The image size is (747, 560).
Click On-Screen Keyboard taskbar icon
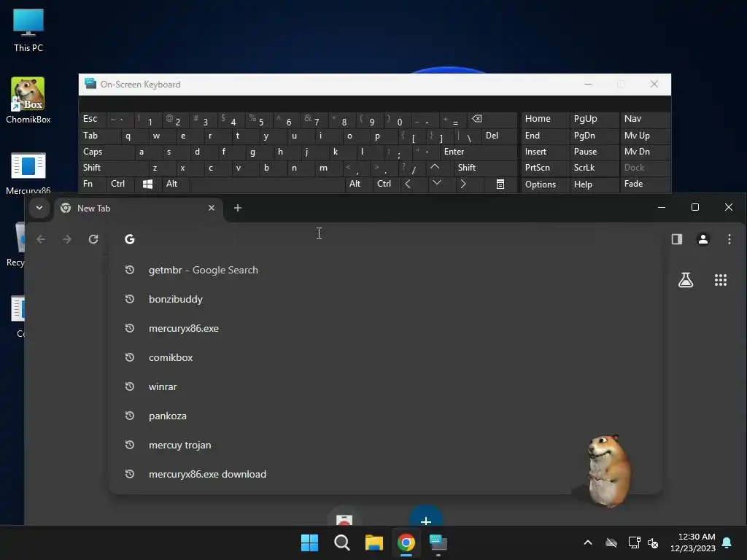pos(438,542)
